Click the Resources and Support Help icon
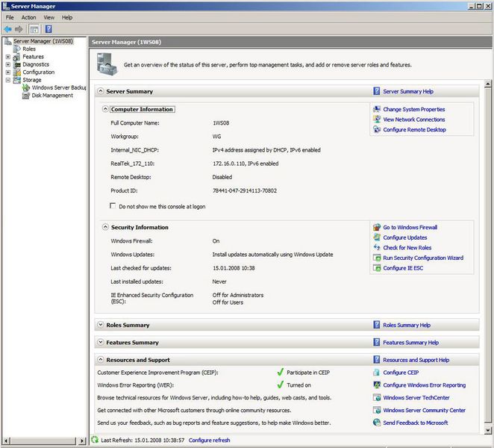494x448 pixels. point(377,359)
